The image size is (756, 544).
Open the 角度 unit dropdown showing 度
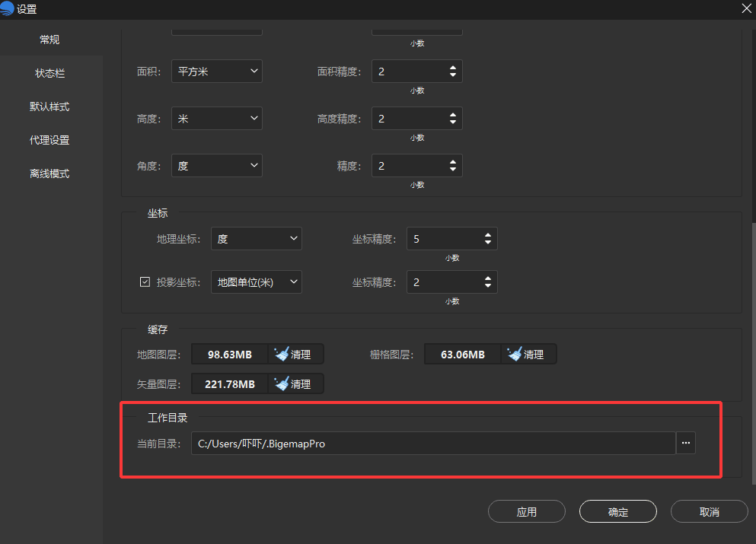click(x=217, y=166)
